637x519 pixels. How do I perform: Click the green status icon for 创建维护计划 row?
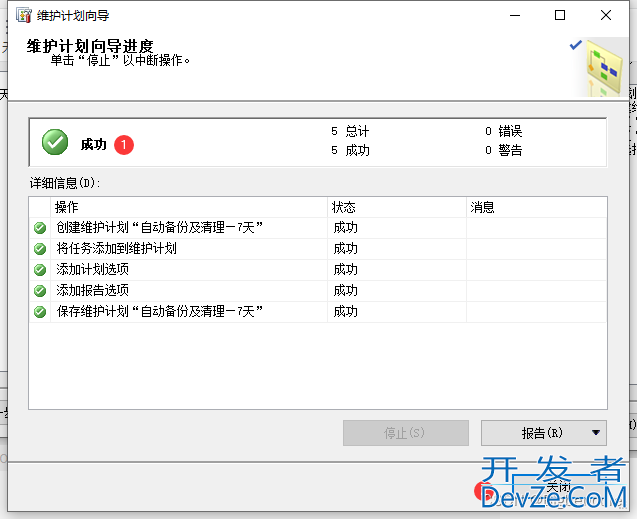click(40, 228)
